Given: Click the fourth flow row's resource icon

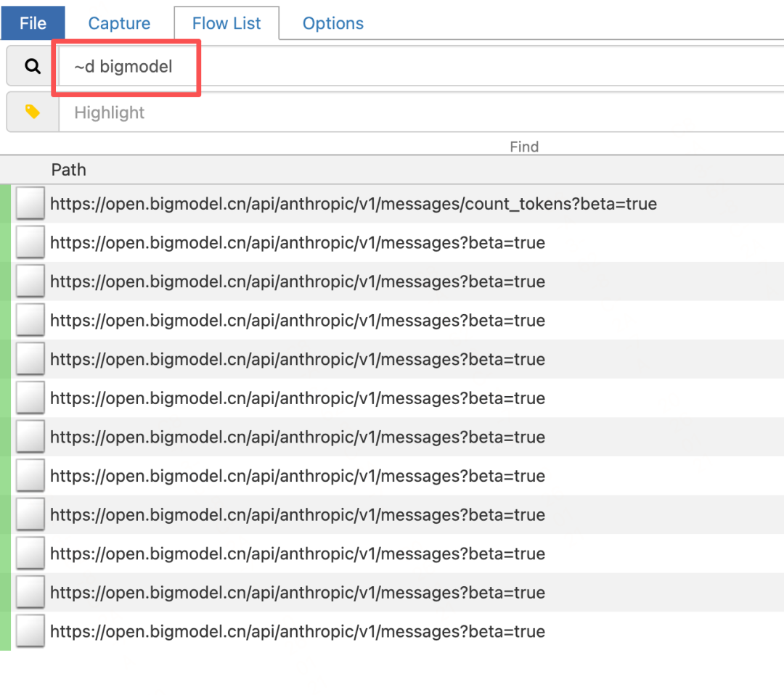Looking at the screenshot, I should tap(30, 321).
